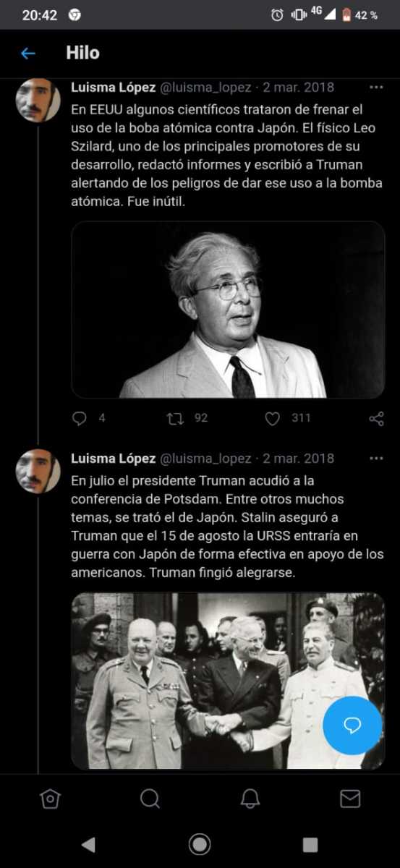
Task: Open Luisma López avatar on second tweet
Action: [38, 471]
